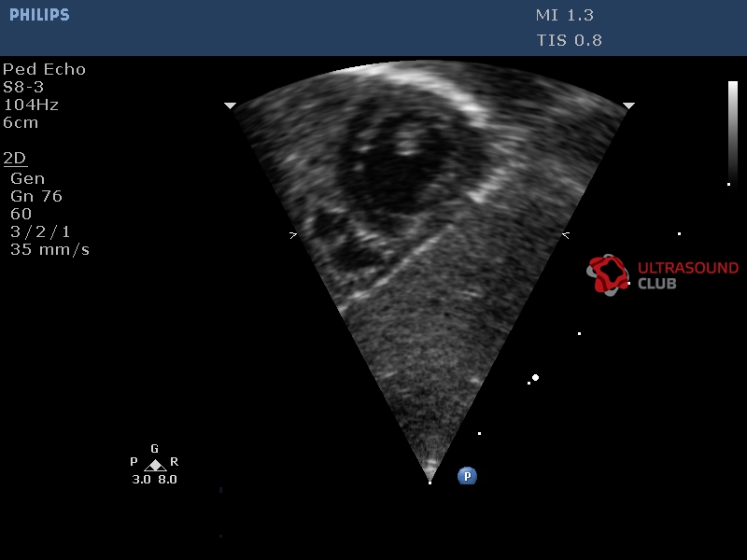Select the TIS 0.8 readout
747x560 pixels.
click(569, 40)
